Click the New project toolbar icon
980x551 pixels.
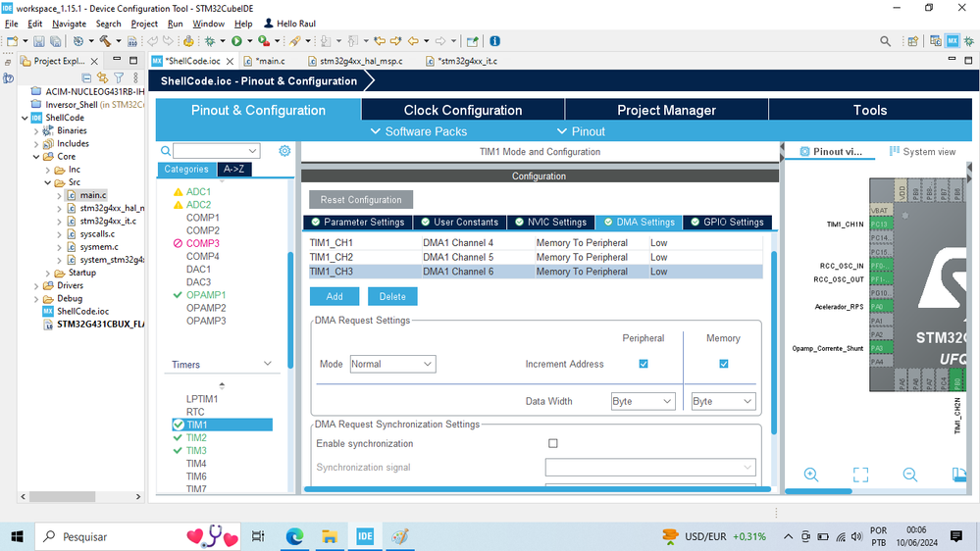coord(12,41)
